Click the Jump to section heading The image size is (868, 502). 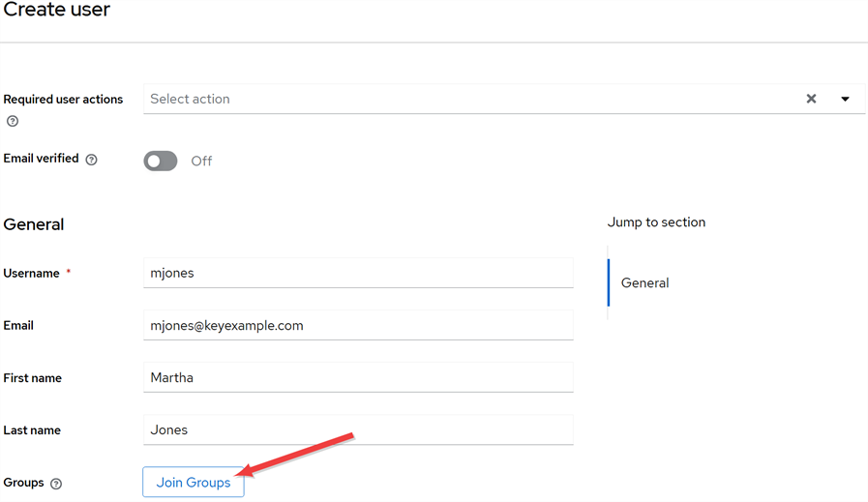[656, 222]
